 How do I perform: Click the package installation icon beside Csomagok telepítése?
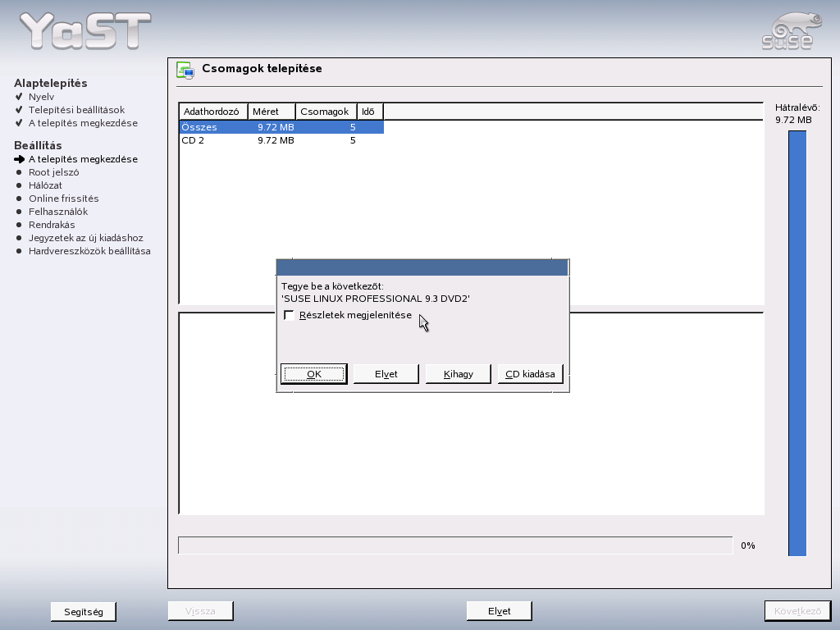(x=185, y=71)
